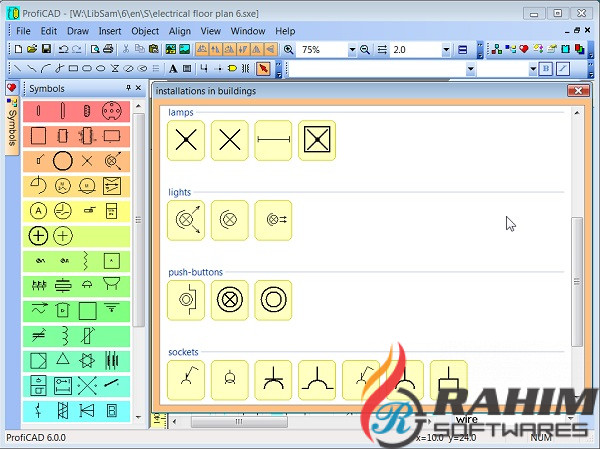Select the plain X lamp symbol
Image resolution: width=600 pixels, height=449 pixels.
point(230,140)
